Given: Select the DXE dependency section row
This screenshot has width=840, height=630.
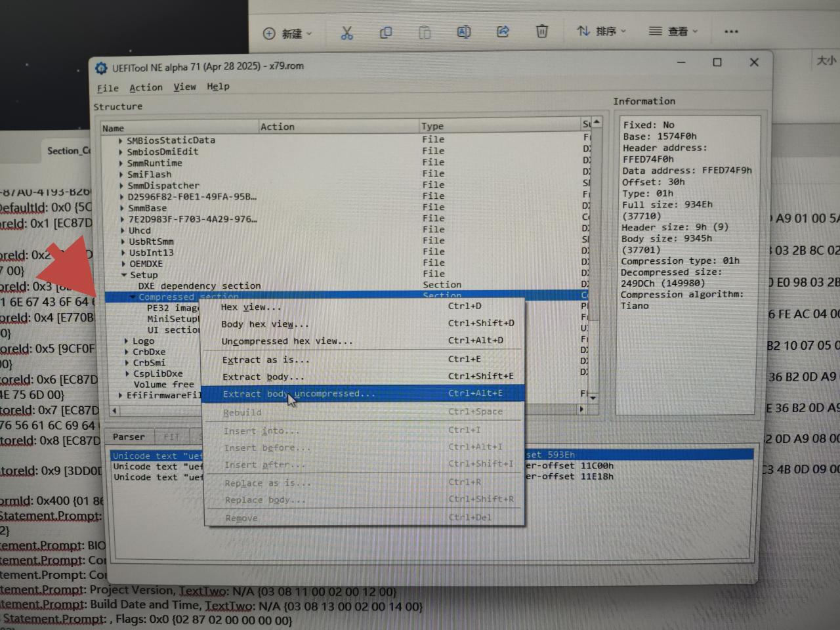Looking at the screenshot, I should pos(199,286).
